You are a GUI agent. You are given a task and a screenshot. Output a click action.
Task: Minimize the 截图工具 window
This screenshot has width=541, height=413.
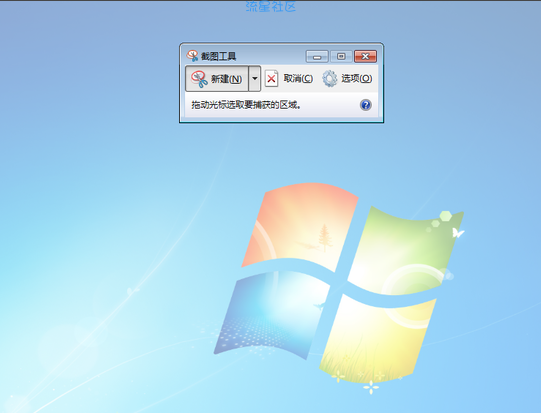click(317, 56)
